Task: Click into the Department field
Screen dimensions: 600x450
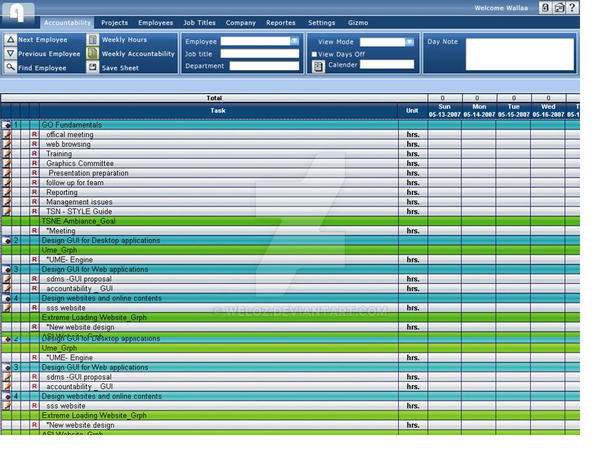Action: click(264, 66)
